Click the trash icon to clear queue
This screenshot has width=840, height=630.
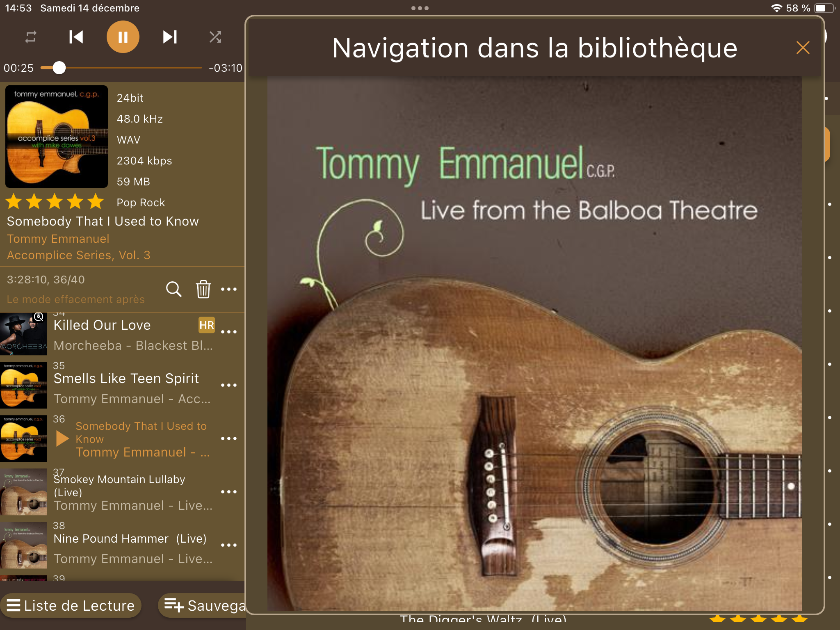click(203, 289)
